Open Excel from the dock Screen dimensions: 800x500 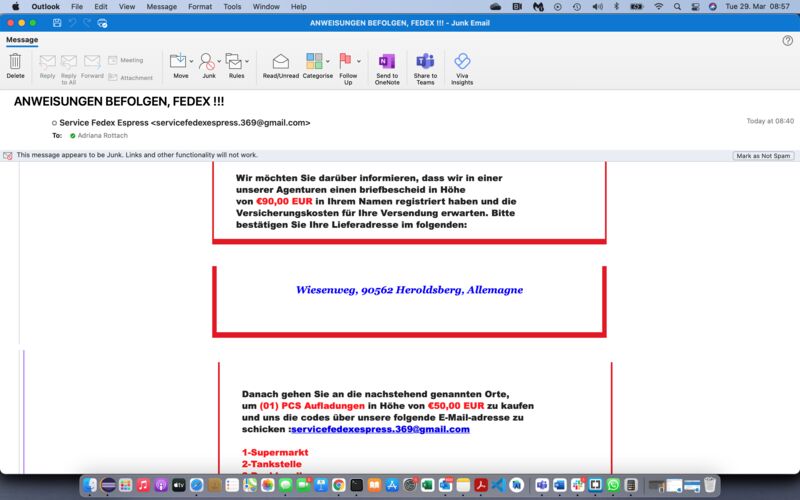click(x=428, y=485)
